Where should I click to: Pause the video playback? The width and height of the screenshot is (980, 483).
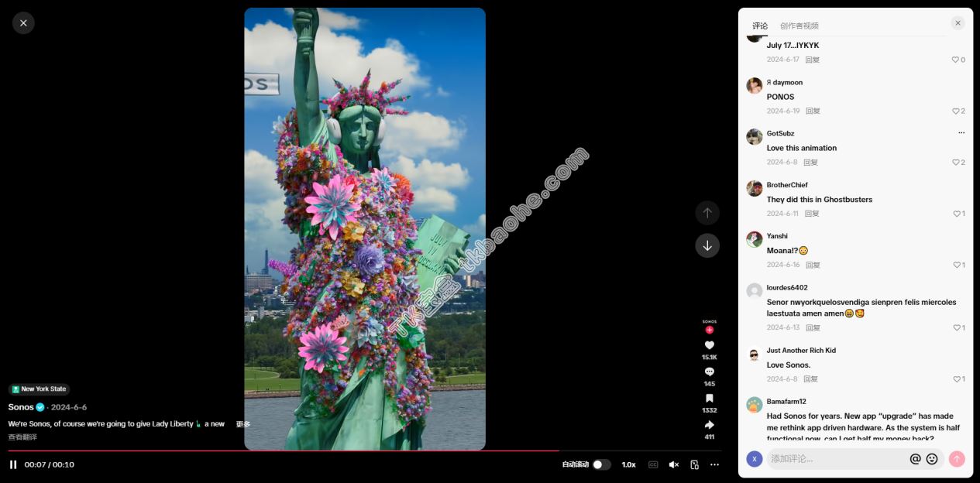tap(13, 464)
